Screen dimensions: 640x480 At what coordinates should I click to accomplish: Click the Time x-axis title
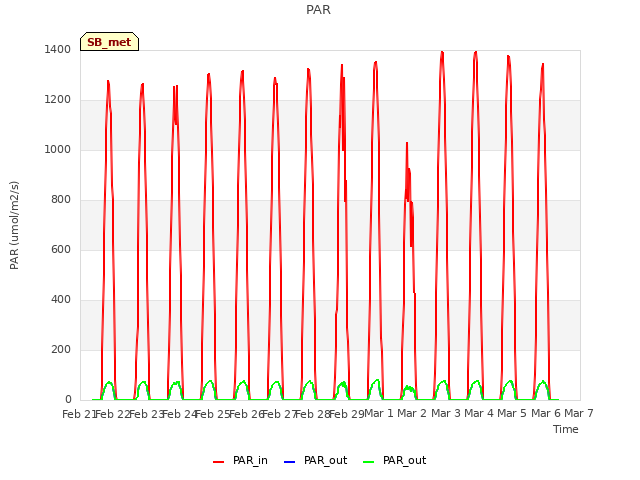click(566, 429)
